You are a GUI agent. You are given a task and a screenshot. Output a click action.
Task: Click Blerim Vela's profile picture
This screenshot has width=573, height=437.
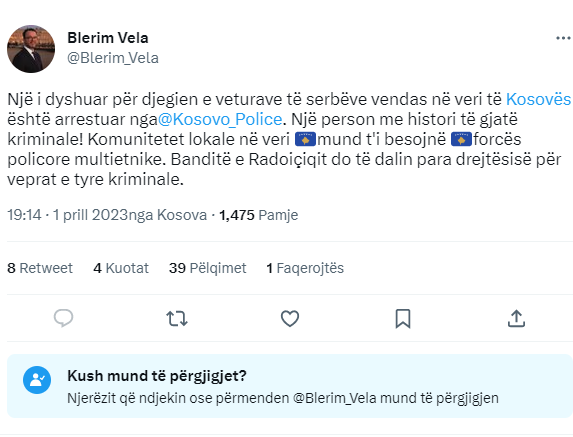point(31,49)
